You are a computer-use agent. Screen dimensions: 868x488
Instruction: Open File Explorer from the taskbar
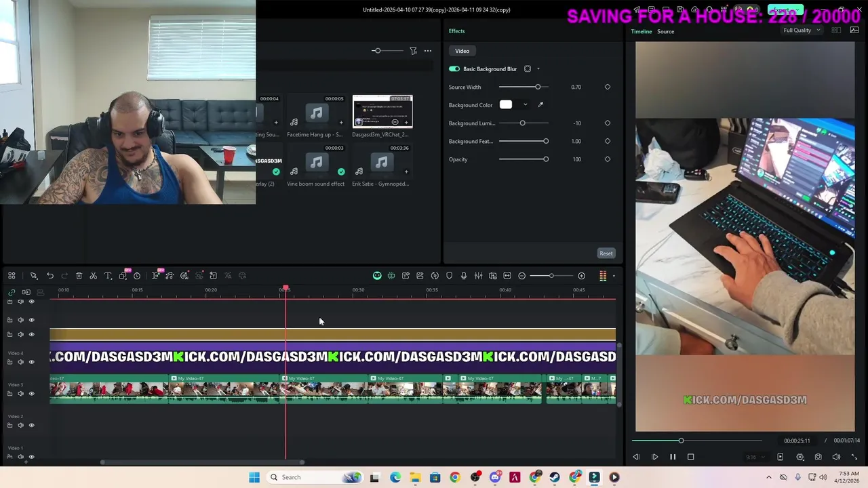[415, 477]
